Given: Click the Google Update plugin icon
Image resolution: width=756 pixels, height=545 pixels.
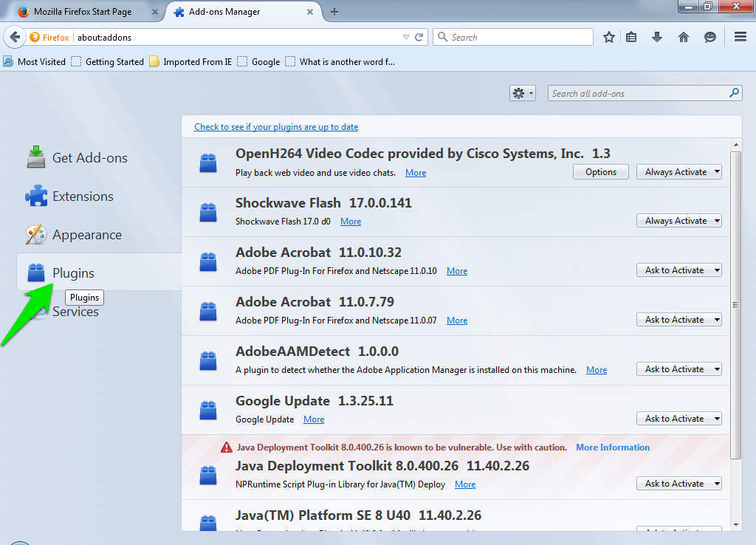Looking at the screenshot, I should [208, 411].
